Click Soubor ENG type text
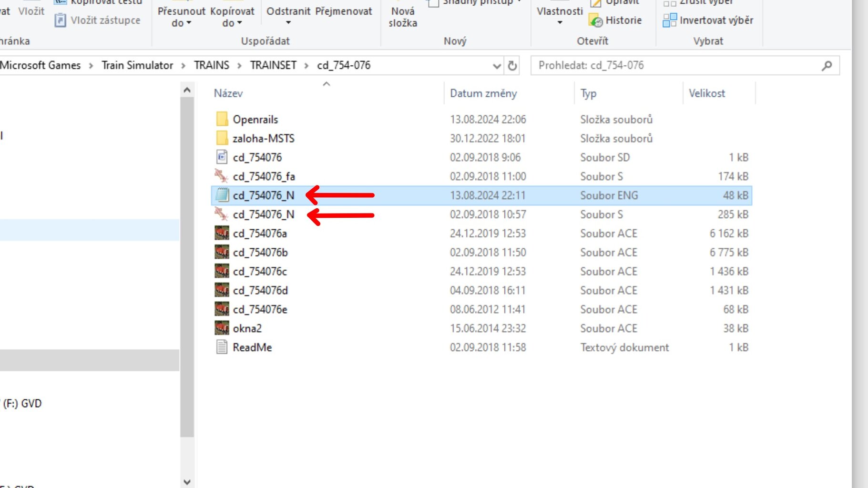The width and height of the screenshot is (868, 488). 609,195
